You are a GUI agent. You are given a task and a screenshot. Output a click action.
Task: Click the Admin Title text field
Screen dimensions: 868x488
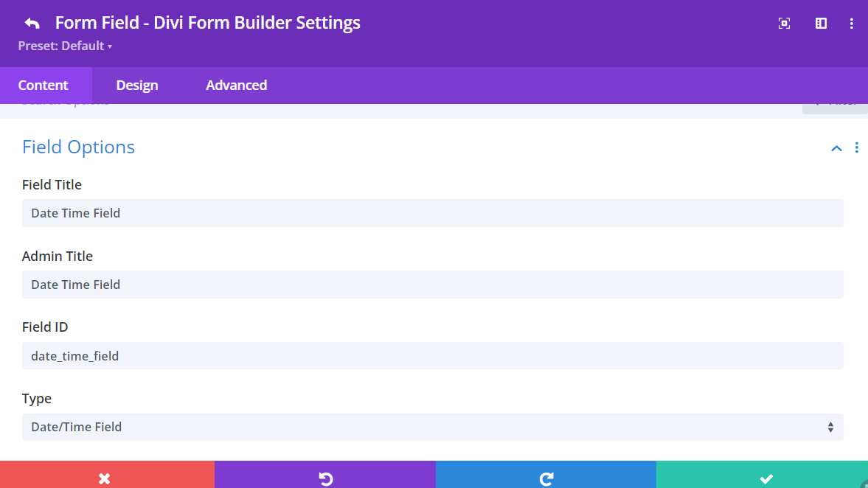point(432,284)
